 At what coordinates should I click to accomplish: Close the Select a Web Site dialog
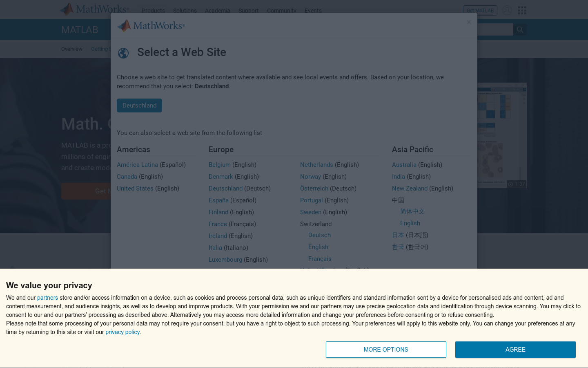tap(469, 22)
